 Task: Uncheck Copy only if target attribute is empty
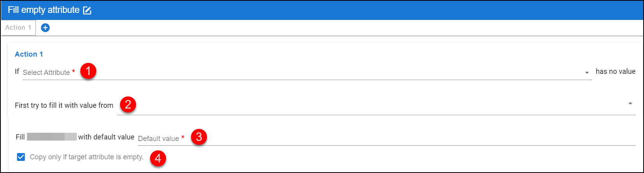[21, 157]
